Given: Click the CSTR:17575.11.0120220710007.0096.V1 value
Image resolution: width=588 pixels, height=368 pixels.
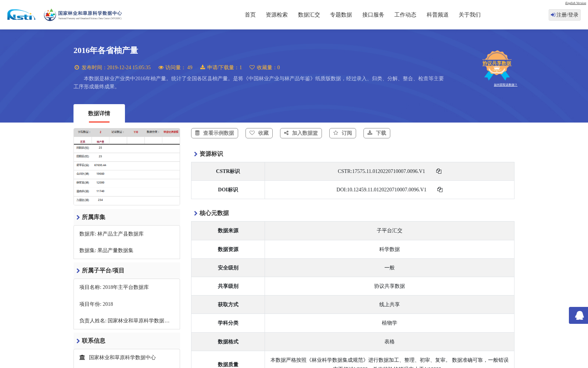Looking at the screenshot, I should click(381, 171).
